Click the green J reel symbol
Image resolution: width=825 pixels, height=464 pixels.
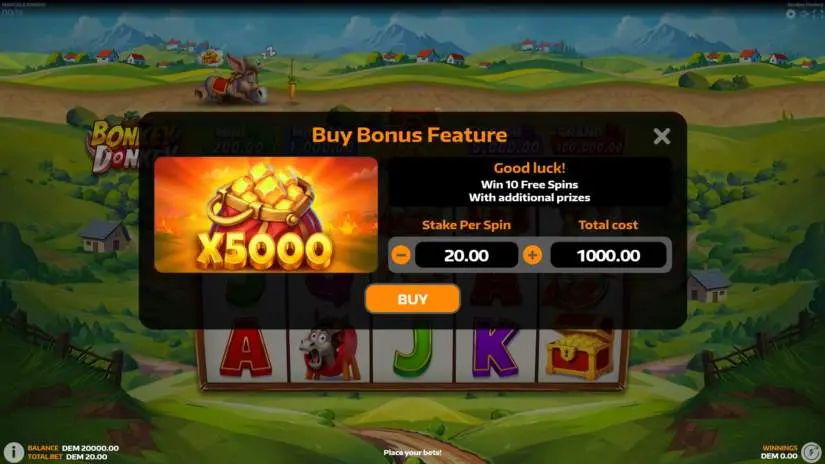413,350
